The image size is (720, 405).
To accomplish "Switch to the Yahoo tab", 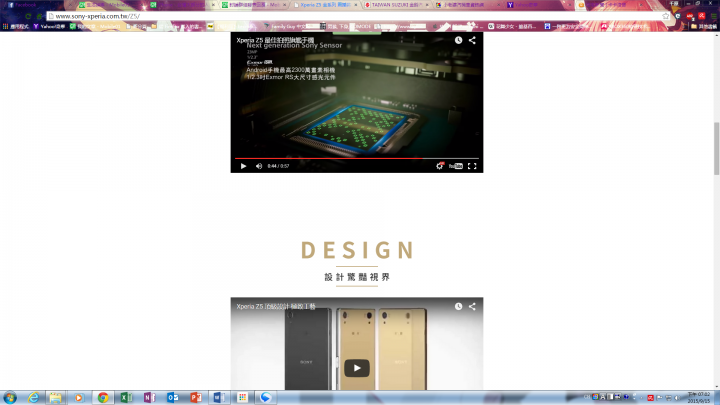I will tap(537, 5).
